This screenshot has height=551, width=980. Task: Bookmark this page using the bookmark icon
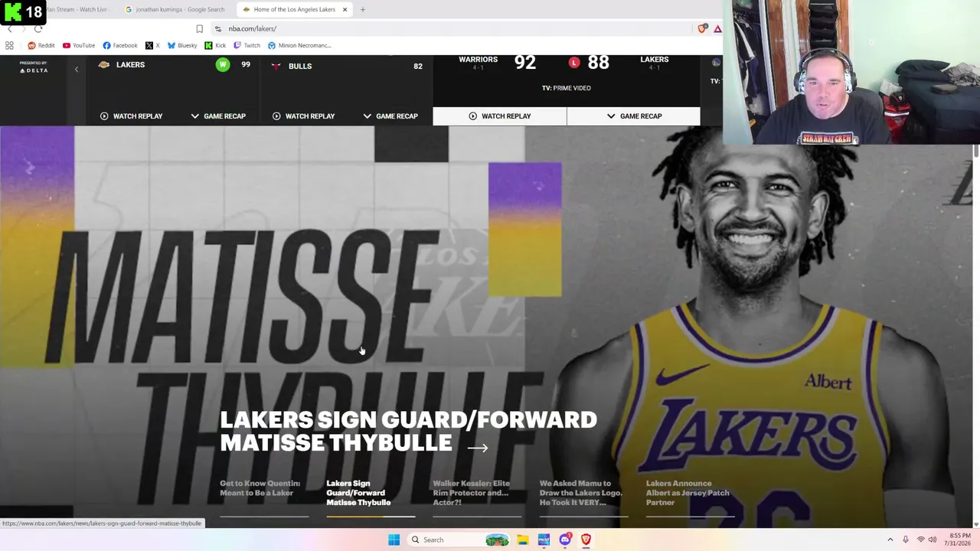click(x=199, y=29)
